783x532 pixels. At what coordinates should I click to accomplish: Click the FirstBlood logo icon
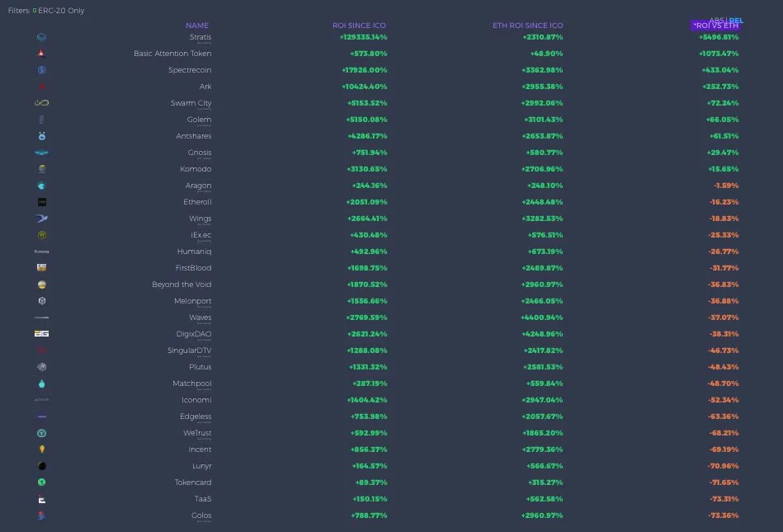click(x=42, y=268)
